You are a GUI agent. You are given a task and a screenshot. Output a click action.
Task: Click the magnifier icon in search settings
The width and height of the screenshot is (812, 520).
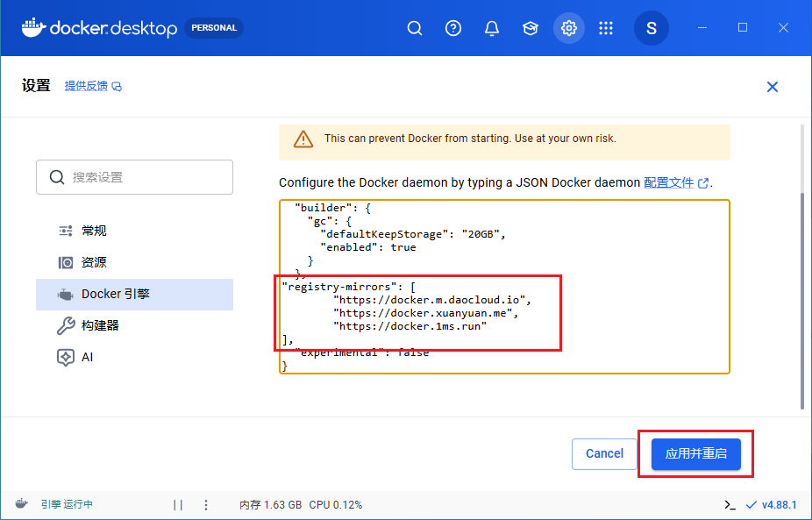[x=57, y=177]
